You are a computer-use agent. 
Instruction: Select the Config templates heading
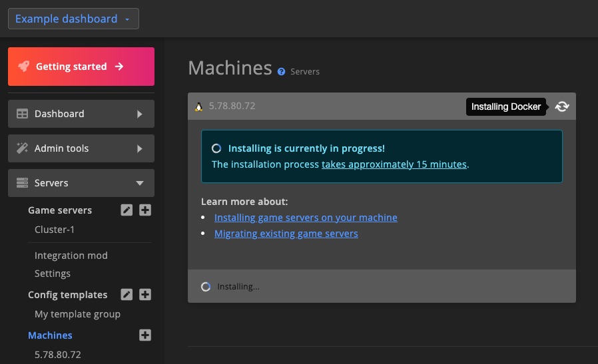point(67,295)
